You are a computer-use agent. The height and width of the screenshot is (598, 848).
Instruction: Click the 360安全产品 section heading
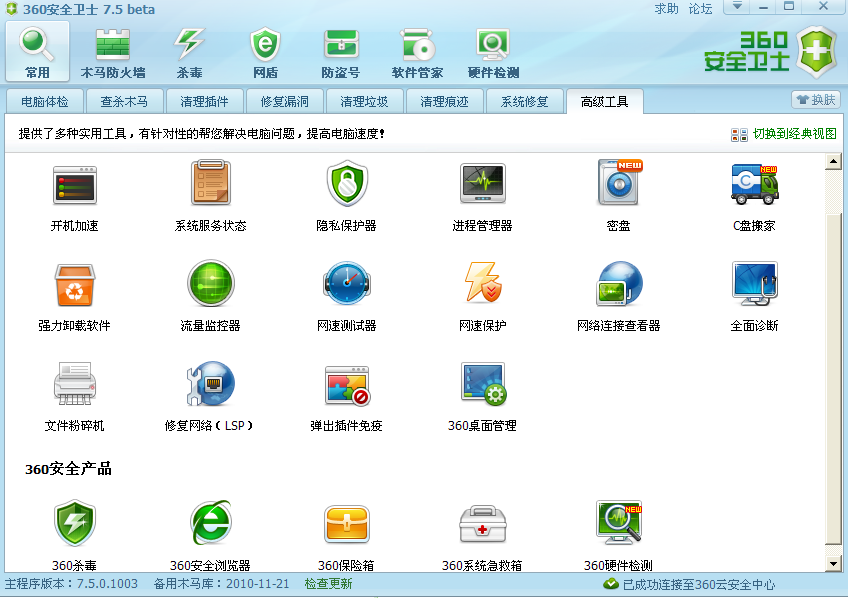[68, 469]
